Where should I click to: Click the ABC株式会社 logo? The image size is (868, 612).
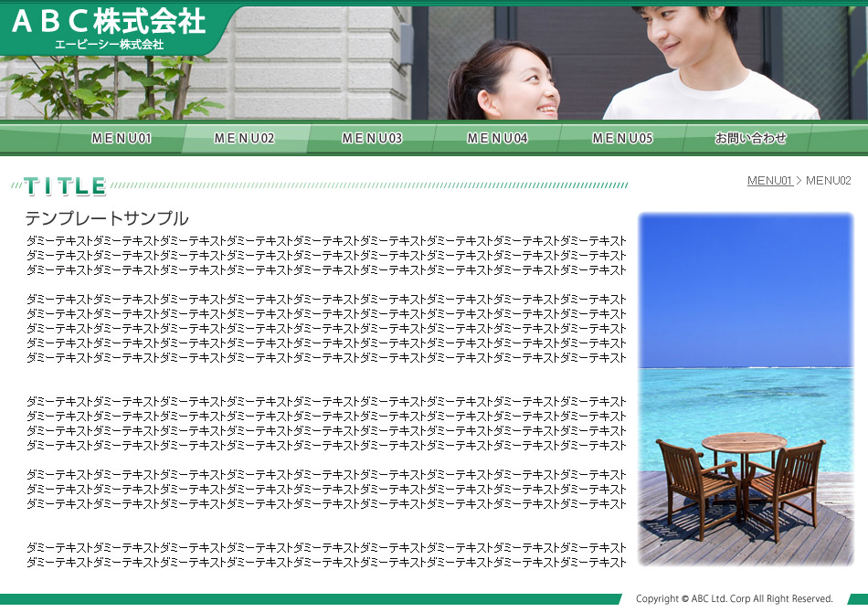(109, 21)
